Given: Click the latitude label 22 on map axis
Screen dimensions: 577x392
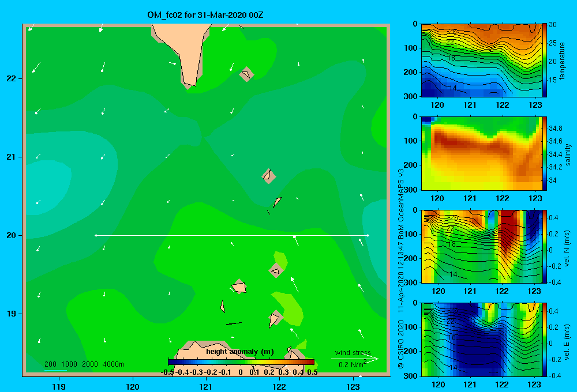Looking at the screenshot, I should coord(11,79).
